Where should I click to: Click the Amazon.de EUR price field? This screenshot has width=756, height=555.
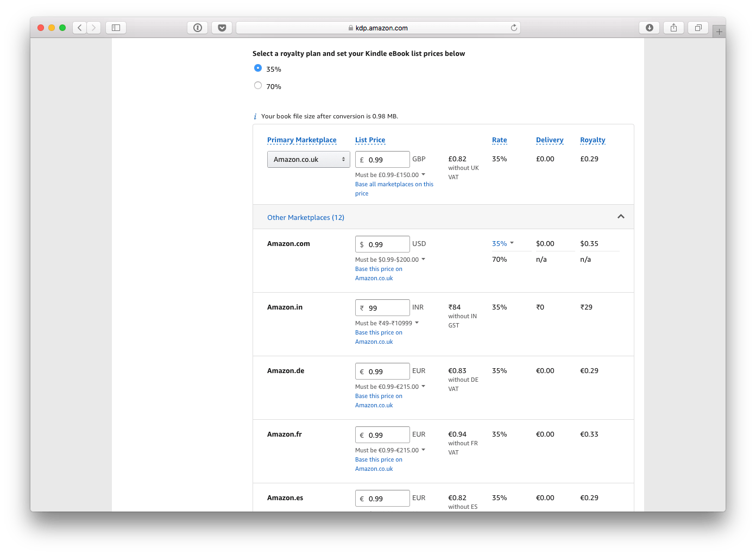382,371
